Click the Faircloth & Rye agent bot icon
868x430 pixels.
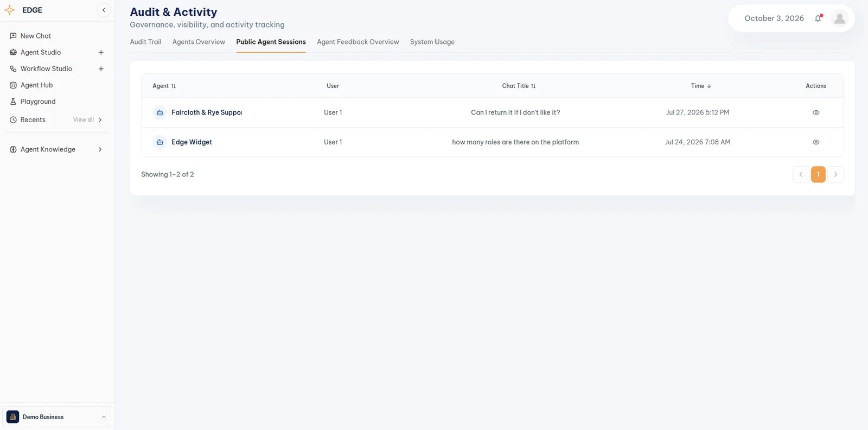coord(159,112)
